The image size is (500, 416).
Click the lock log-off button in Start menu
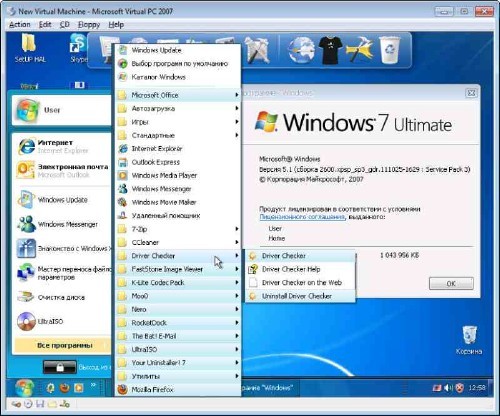point(60,367)
